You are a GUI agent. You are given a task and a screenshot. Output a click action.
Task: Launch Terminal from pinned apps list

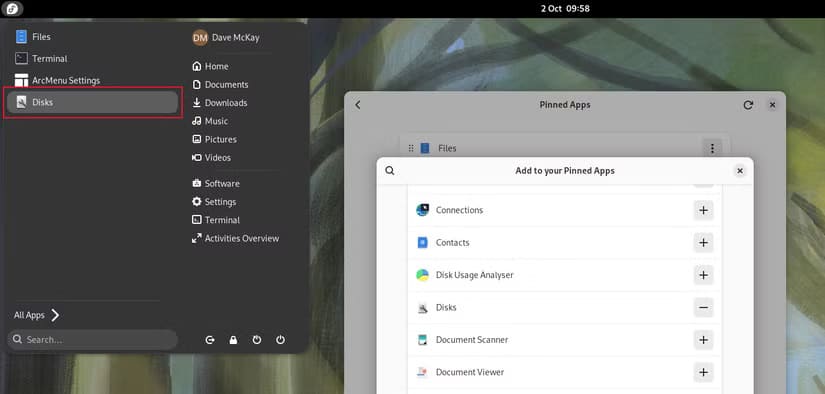pyautogui.click(x=92, y=58)
